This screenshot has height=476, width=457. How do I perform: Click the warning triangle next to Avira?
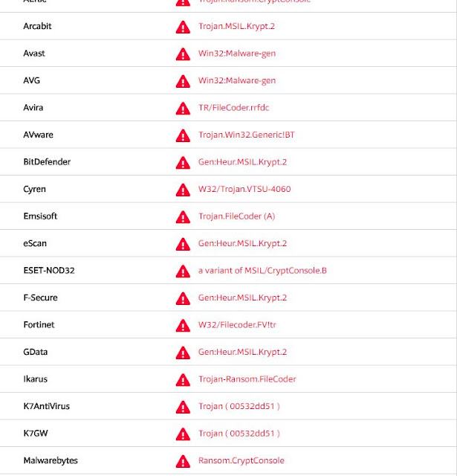(183, 109)
